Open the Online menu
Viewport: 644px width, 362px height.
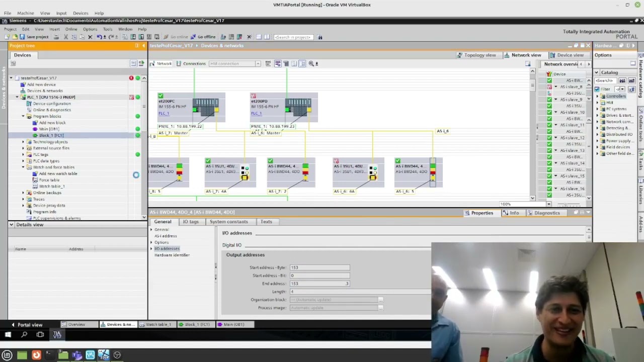pyautogui.click(x=71, y=29)
